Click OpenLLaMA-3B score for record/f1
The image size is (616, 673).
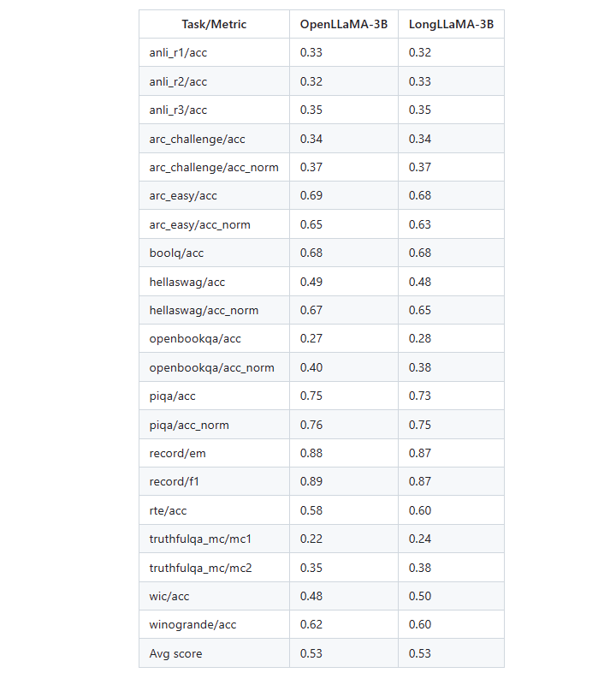click(x=312, y=482)
